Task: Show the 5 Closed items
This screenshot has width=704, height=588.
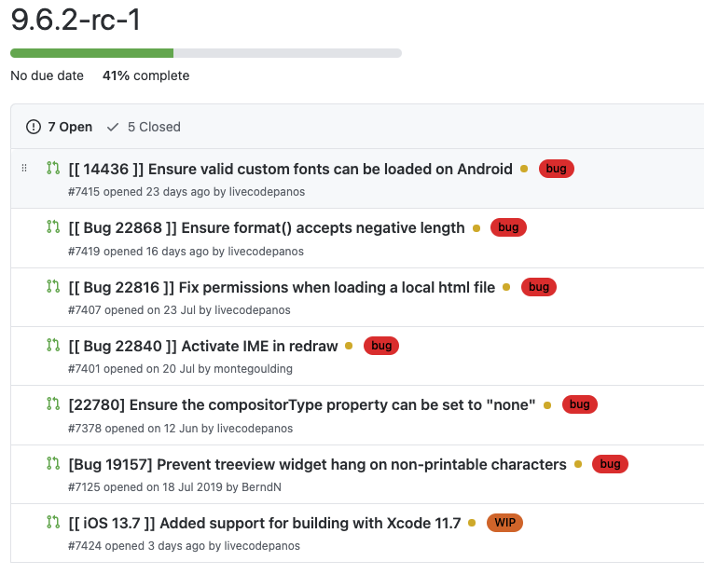Action: coord(144,127)
